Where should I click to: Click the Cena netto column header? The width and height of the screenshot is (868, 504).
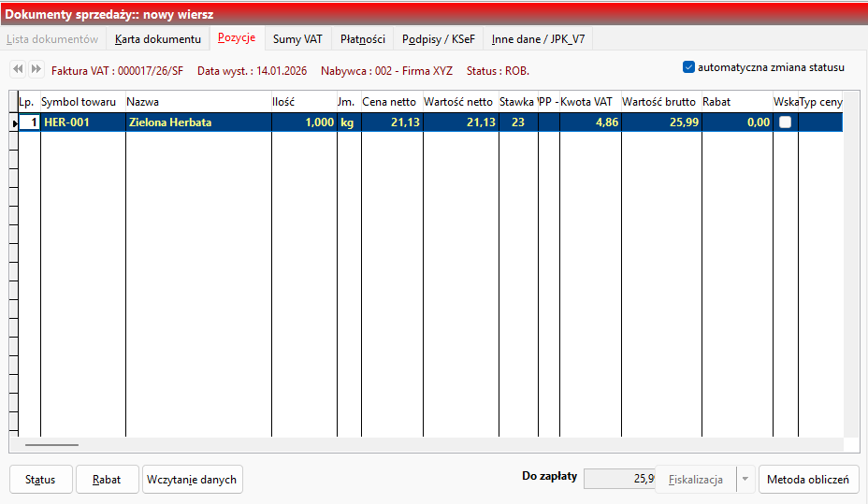[390, 101]
